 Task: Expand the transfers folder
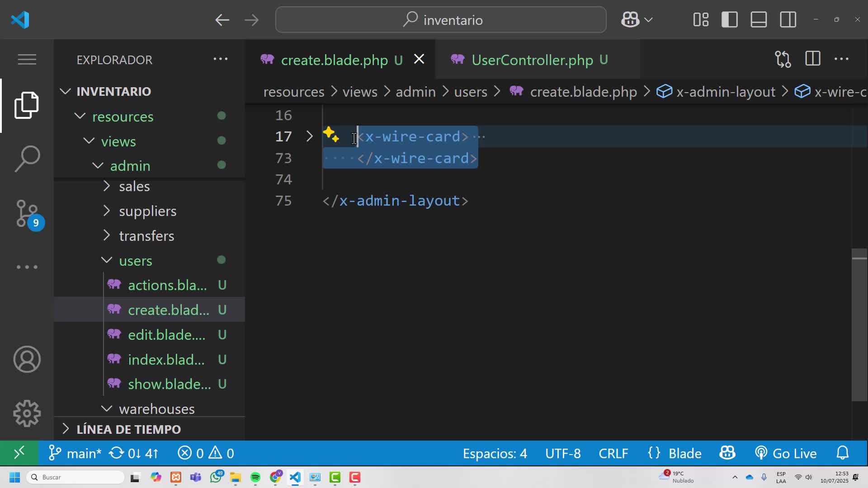(107, 235)
